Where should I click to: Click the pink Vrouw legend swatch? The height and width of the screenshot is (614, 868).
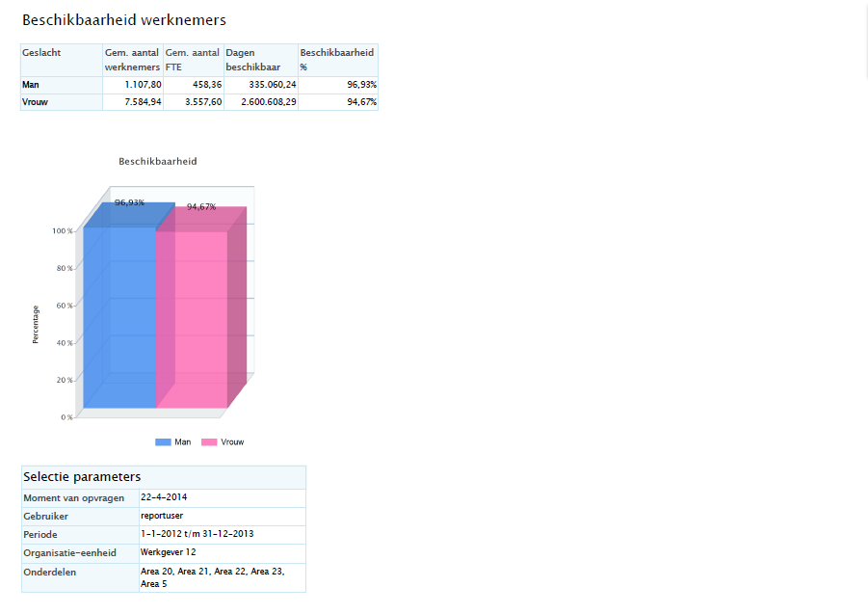click(208, 441)
